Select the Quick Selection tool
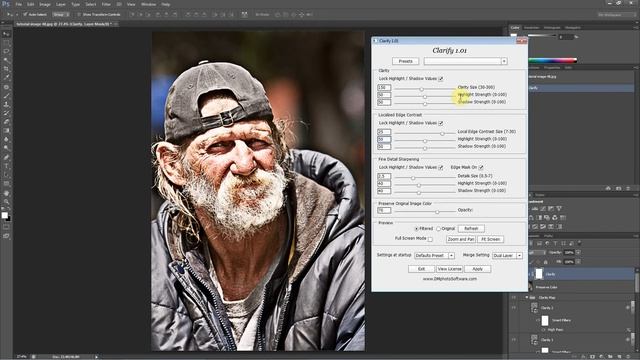Image resolution: width=640 pixels, height=360 pixels. [6, 60]
